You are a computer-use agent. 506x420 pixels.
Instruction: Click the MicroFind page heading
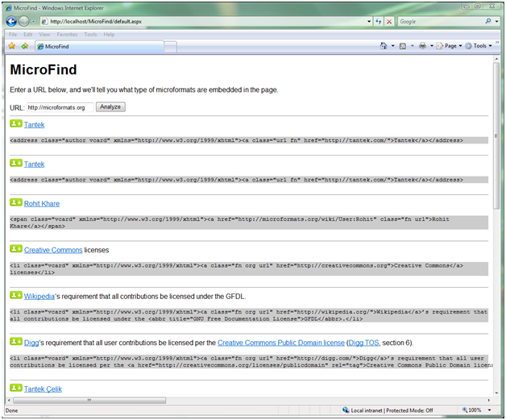(x=44, y=69)
